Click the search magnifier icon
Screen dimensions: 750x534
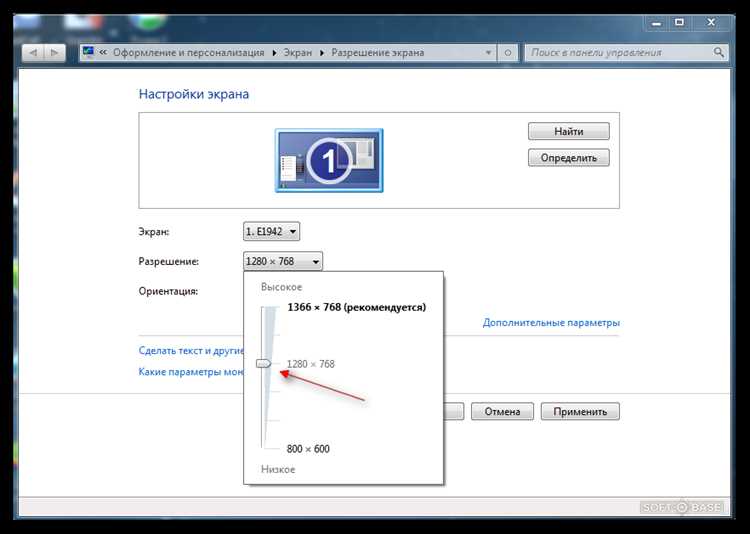[718, 52]
